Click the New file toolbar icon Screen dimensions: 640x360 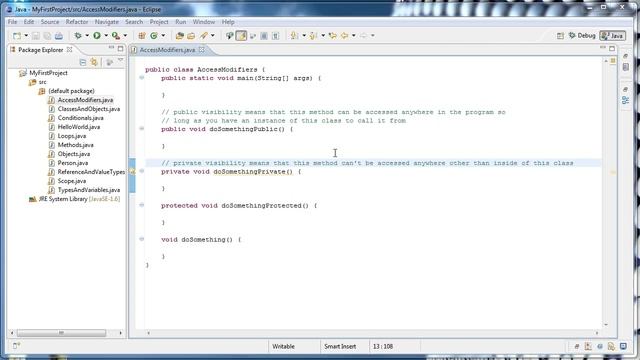pyautogui.click(x=17, y=36)
